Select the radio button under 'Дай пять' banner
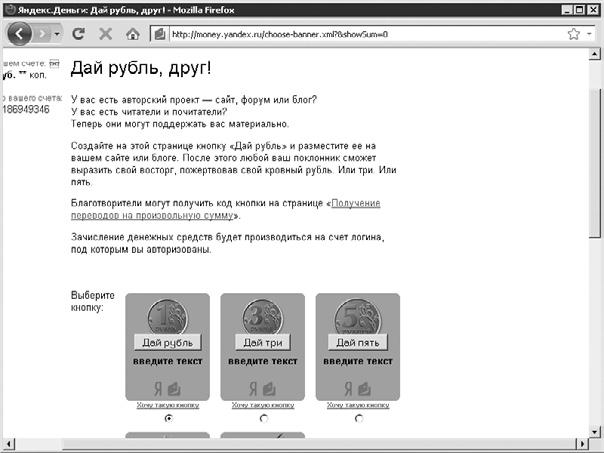The height and width of the screenshot is (453, 604). [x=358, y=418]
